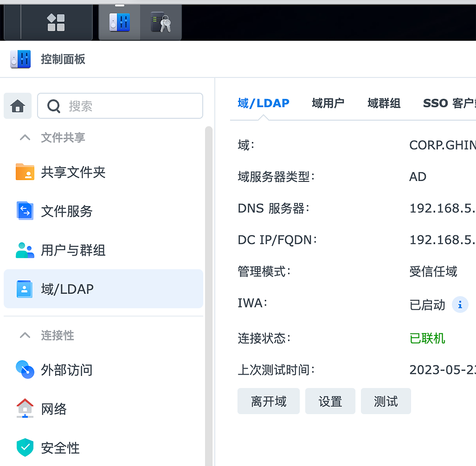The image size is (476, 466).
Task: Open 外部访问 icon
Action: click(x=25, y=369)
